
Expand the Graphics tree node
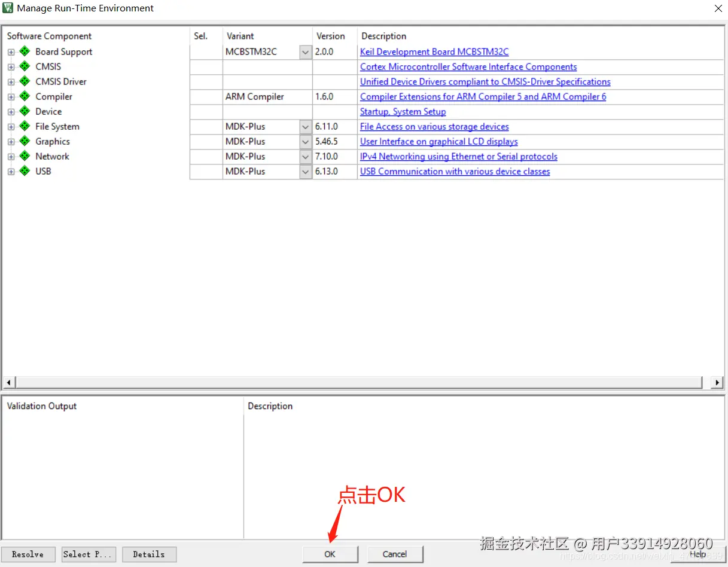pyautogui.click(x=11, y=142)
